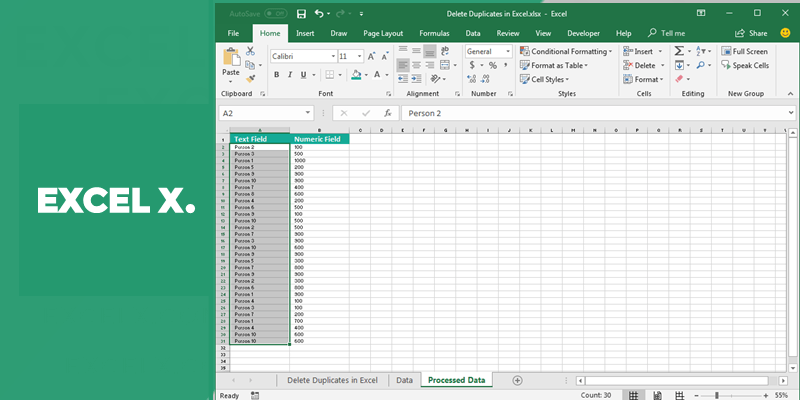Open the Name Box dropdown arrow
Image resolution: width=800 pixels, height=400 pixels.
coord(308,113)
